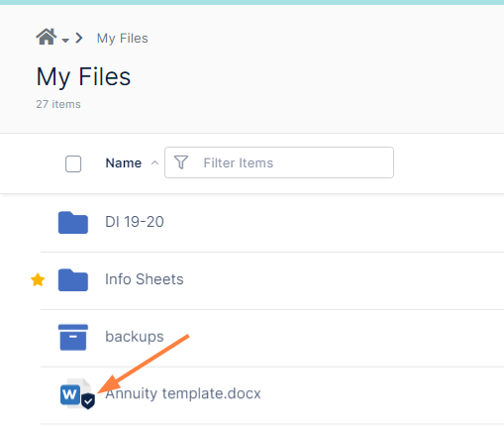Toggle the gold favorite star on Info Sheets

point(38,280)
